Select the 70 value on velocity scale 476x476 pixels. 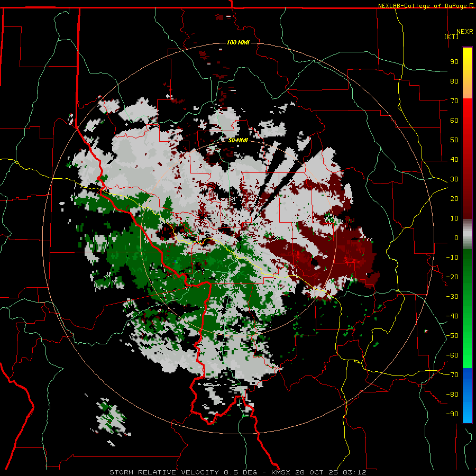coord(454,101)
